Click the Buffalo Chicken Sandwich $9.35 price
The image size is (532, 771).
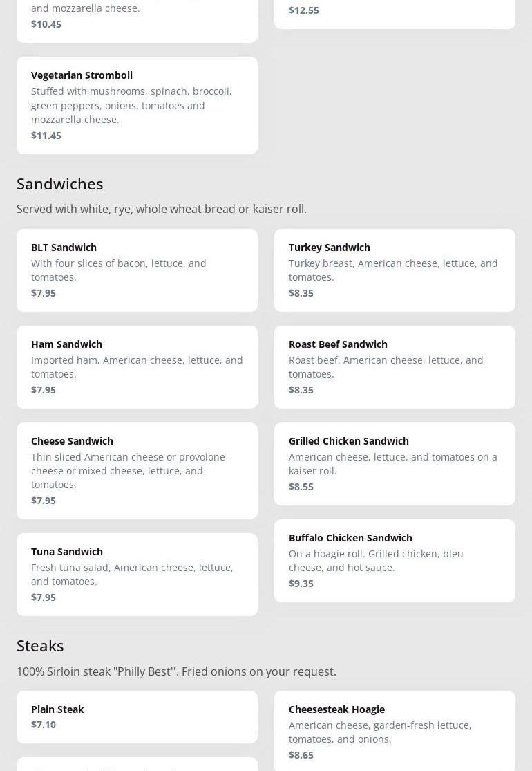tap(301, 584)
